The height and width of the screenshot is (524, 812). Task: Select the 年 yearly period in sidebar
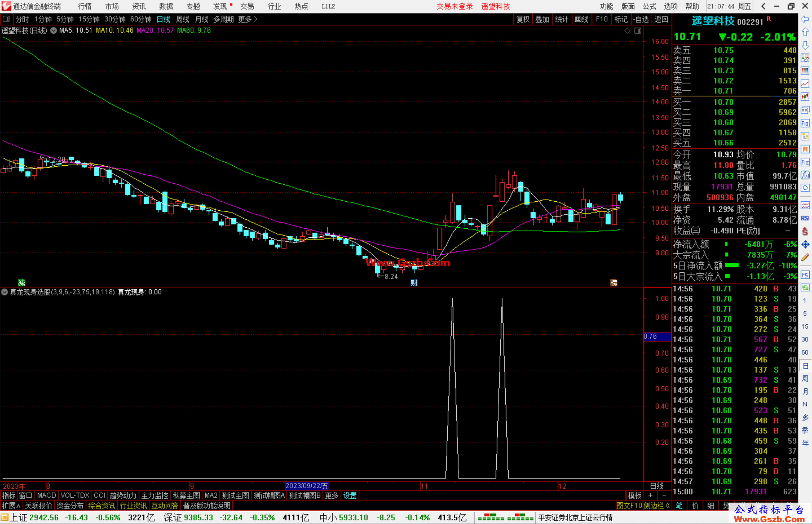pos(805,443)
